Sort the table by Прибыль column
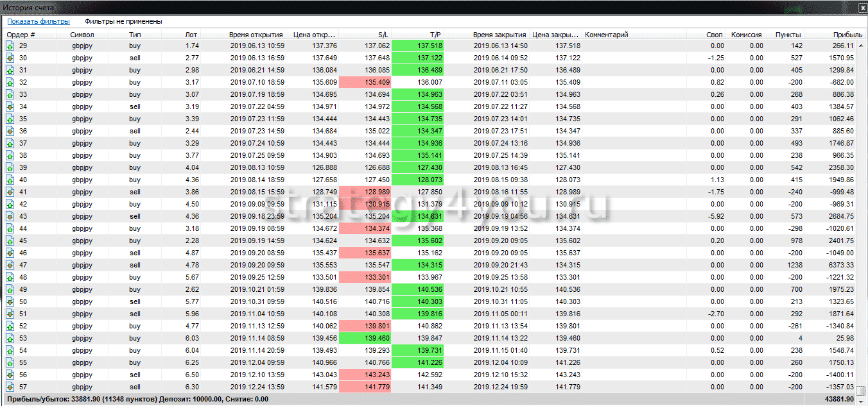 pyautogui.click(x=838, y=35)
